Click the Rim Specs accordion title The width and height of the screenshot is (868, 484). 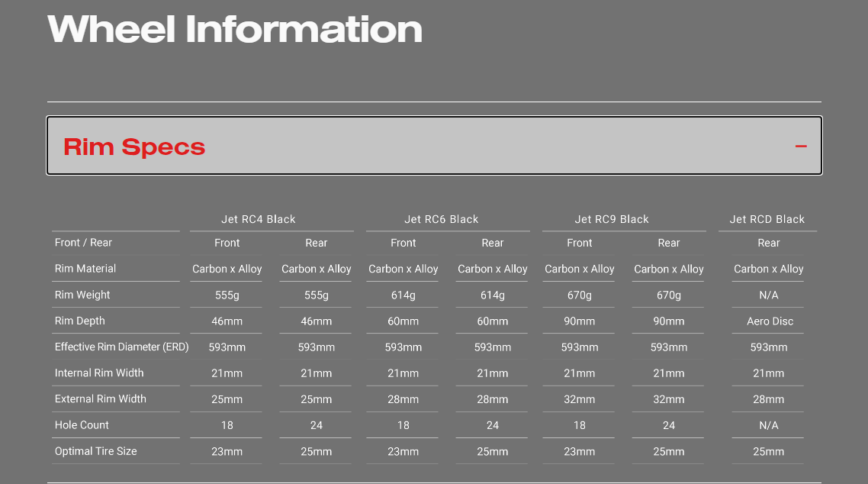pyautogui.click(x=134, y=147)
